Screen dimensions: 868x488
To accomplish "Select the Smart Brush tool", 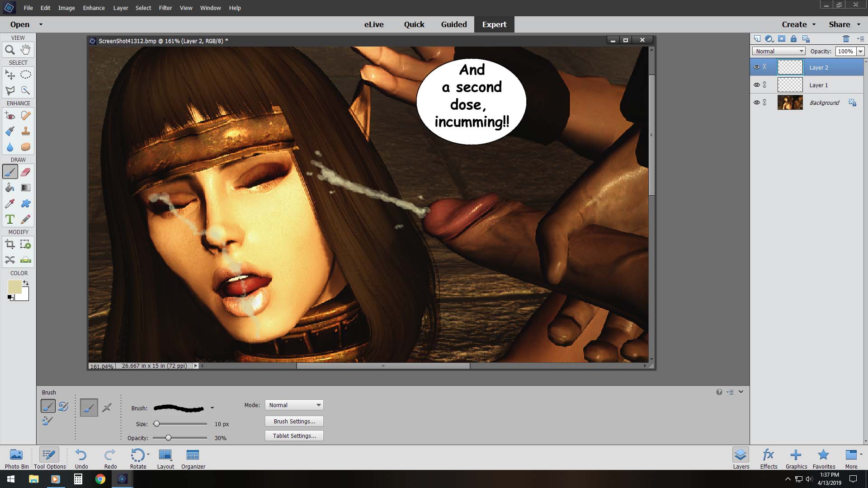I will point(10,131).
